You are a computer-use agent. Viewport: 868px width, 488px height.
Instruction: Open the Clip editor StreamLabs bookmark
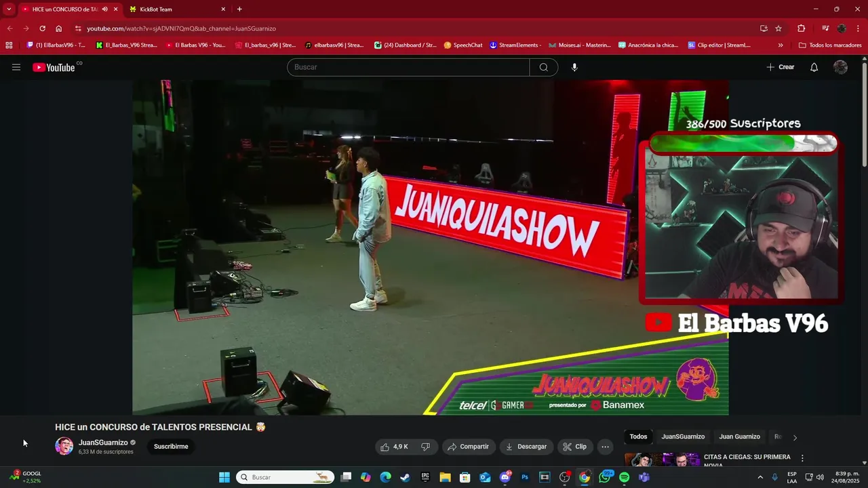click(719, 45)
